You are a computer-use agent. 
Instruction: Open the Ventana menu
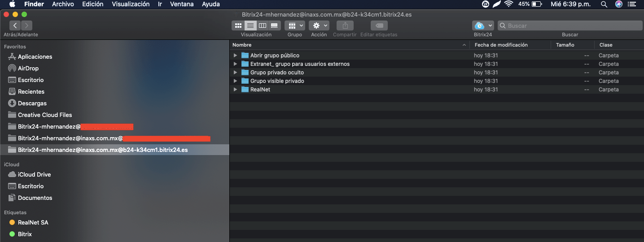coord(182,4)
